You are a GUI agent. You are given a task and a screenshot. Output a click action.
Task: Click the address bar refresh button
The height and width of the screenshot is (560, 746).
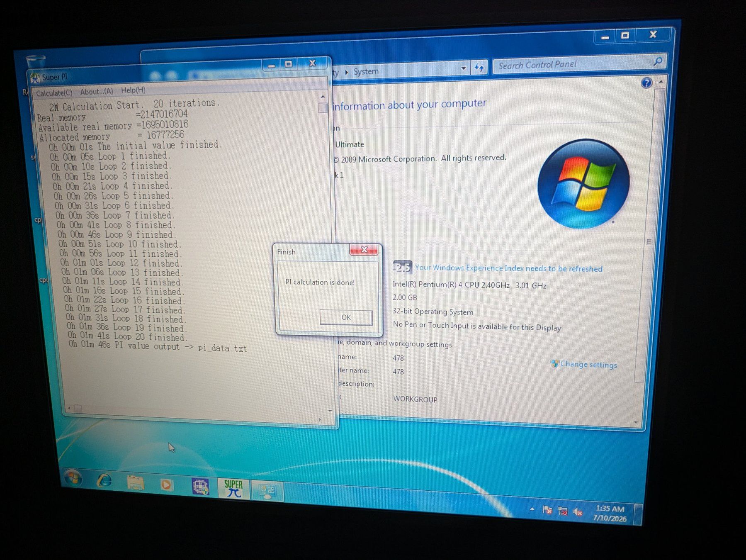click(x=479, y=68)
